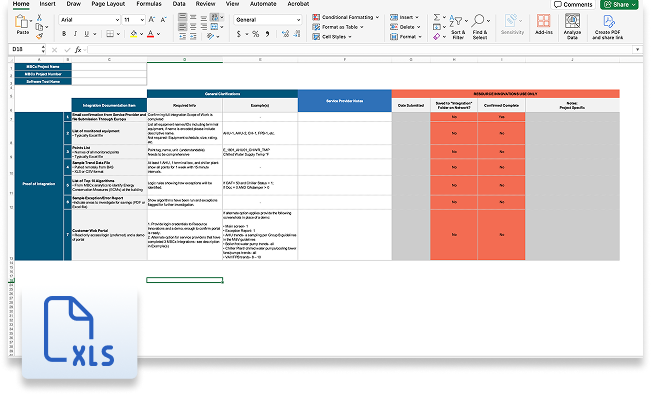Activate the Format Painter brush
This screenshot has height=395, width=651.
(39, 36)
